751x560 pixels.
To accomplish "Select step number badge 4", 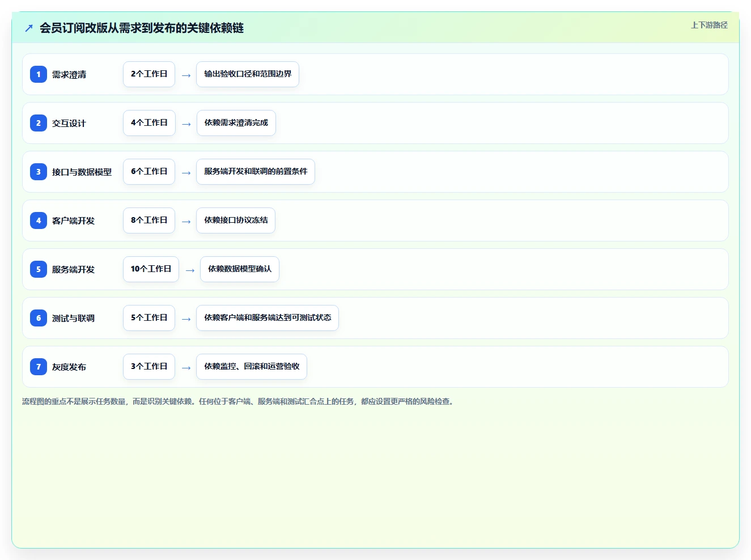I will point(39,220).
